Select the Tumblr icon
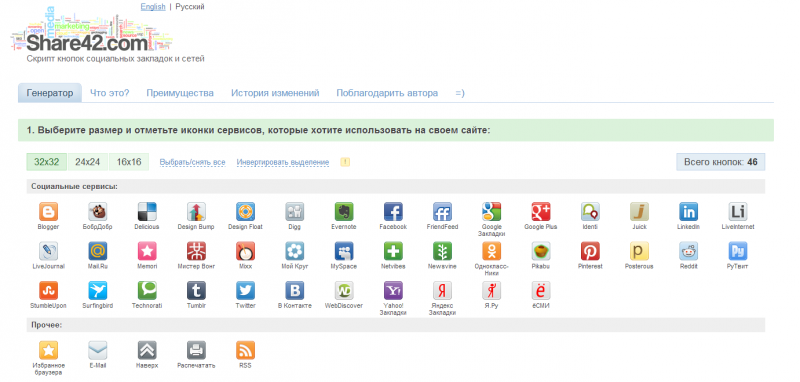 click(x=196, y=290)
